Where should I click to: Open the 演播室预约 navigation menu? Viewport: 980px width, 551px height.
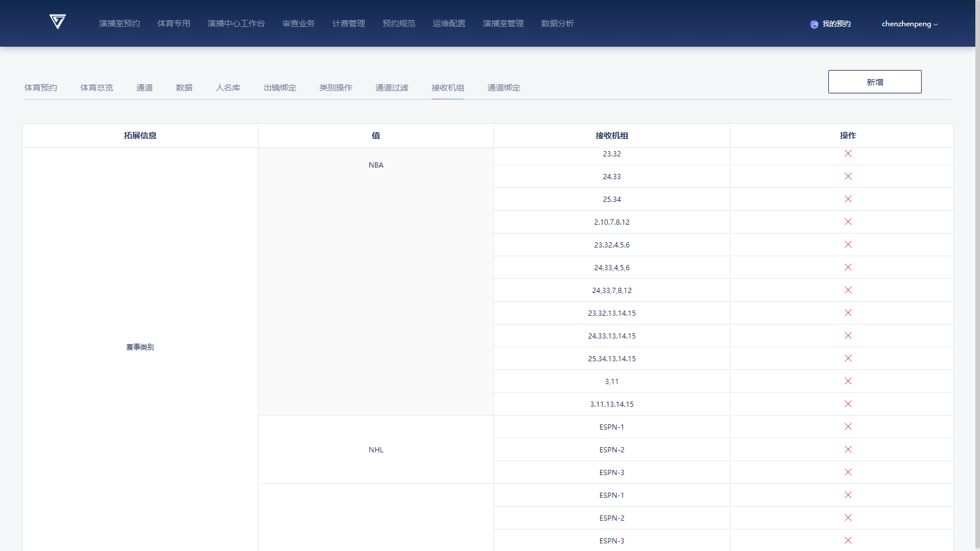[120, 23]
